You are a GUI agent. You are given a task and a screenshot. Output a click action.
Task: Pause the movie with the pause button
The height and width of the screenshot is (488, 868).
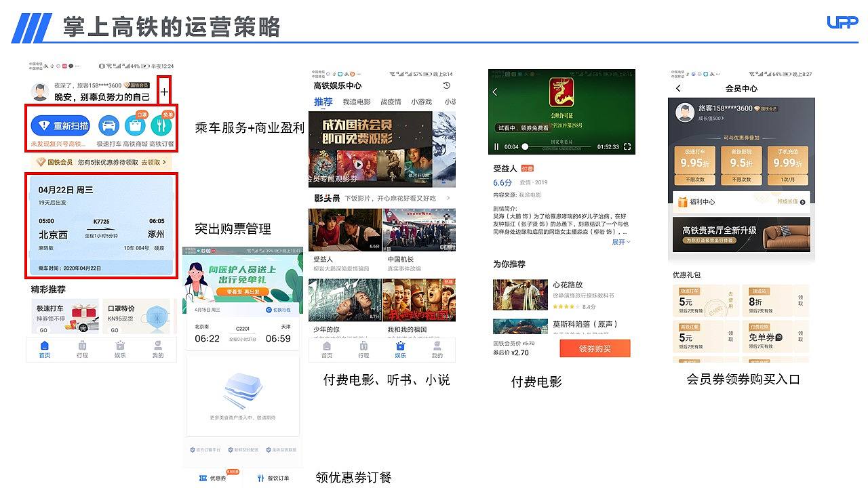(496, 146)
